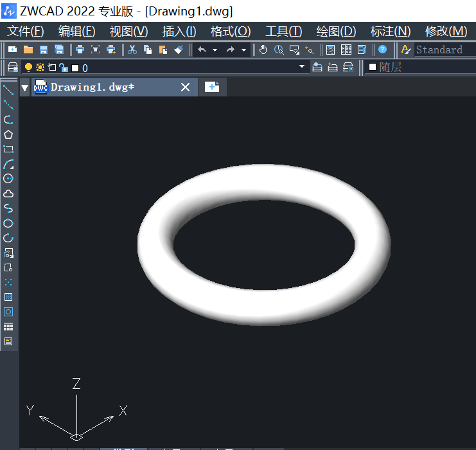The width and height of the screenshot is (476, 450).
Task: Activate realtime zoom
Action: pyautogui.click(x=279, y=50)
